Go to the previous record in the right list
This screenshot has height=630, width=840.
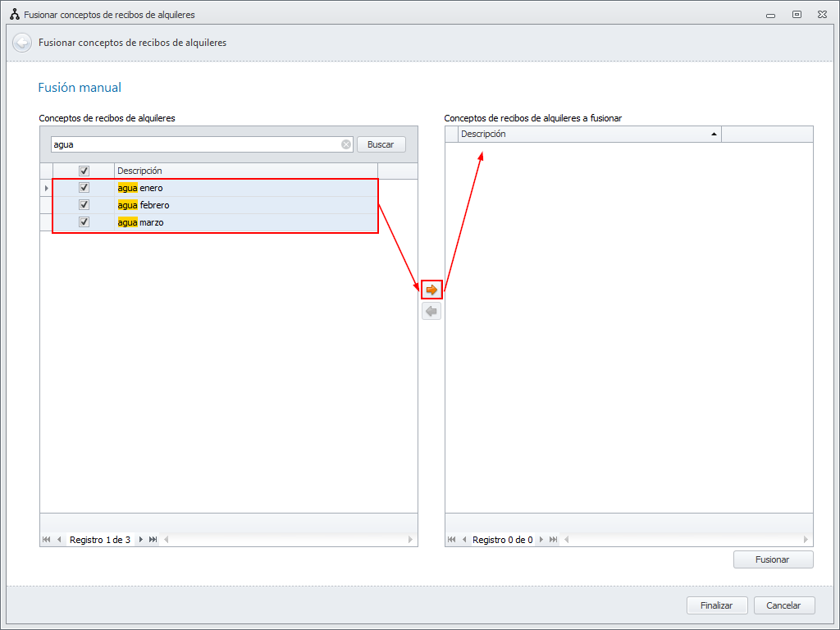(x=464, y=540)
